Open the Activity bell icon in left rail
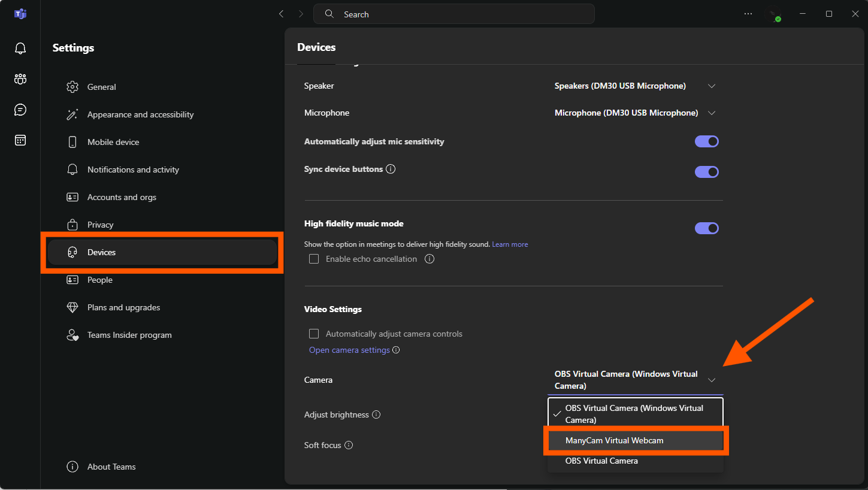The height and width of the screenshot is (490, 868). (x=20, y=49)
